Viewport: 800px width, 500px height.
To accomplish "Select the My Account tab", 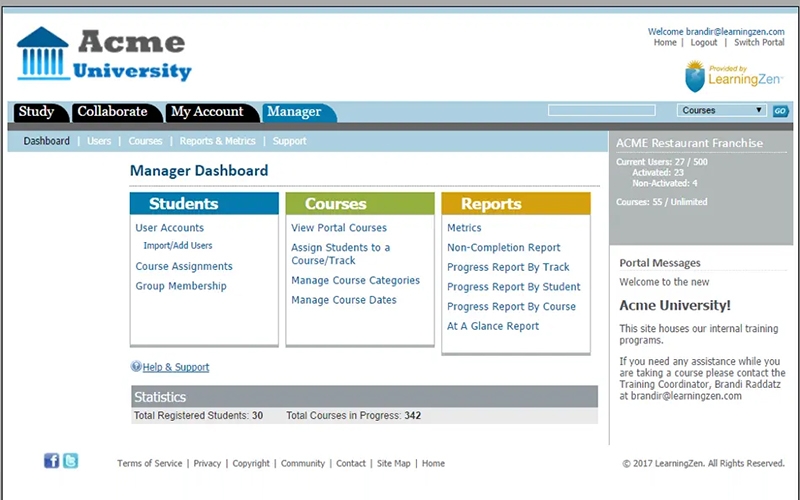I will [207, 112].
